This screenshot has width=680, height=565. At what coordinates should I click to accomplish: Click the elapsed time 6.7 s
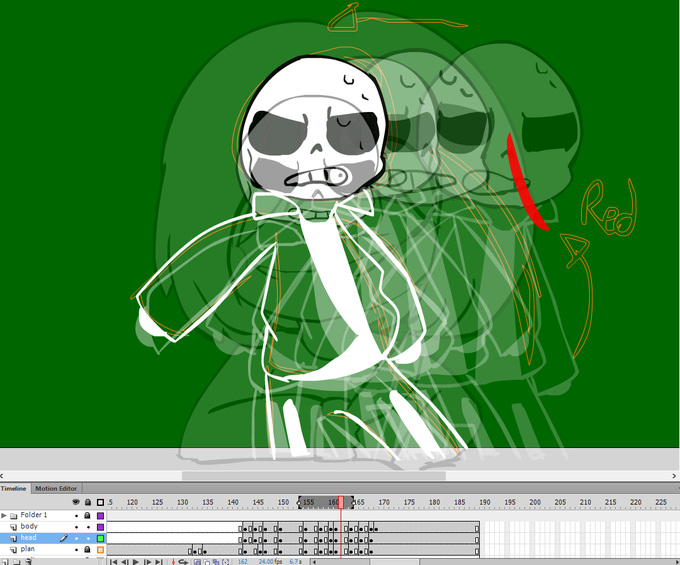(295, 562)
